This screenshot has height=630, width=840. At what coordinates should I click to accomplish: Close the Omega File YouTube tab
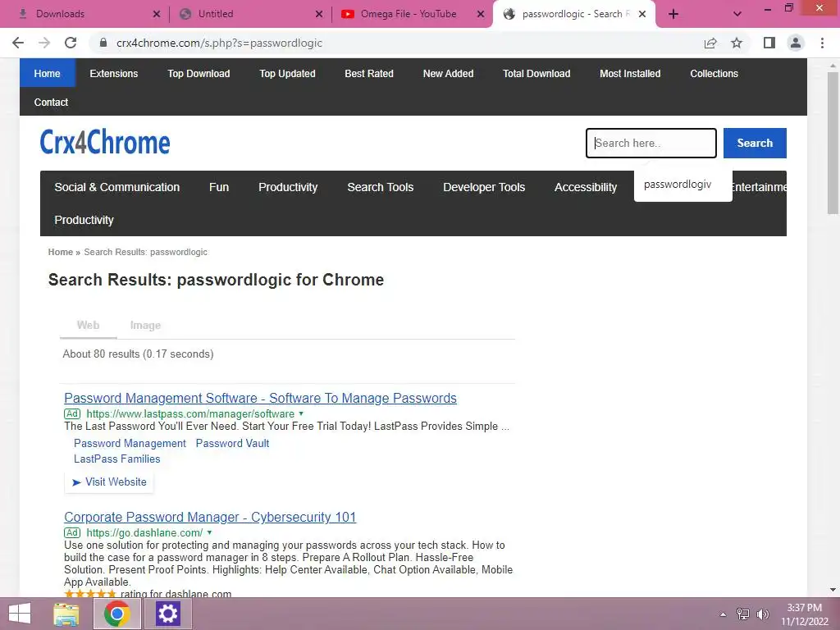(481, 14)
